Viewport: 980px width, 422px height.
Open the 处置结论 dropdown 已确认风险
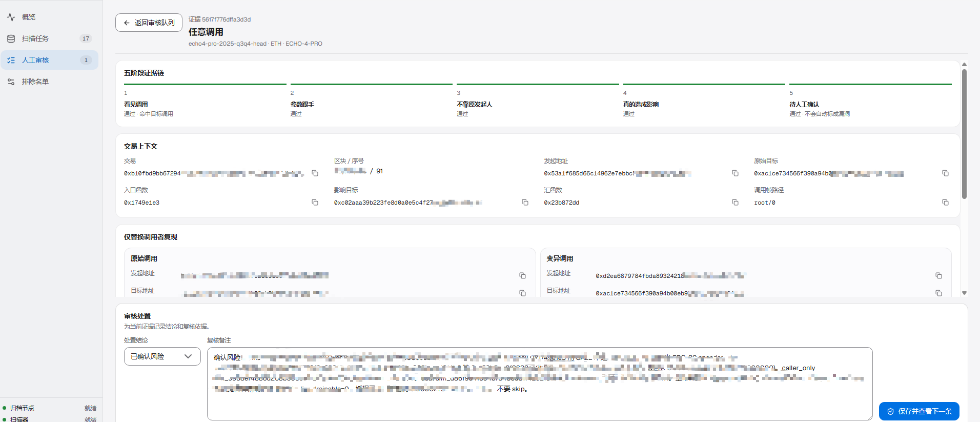coord(162,356)
